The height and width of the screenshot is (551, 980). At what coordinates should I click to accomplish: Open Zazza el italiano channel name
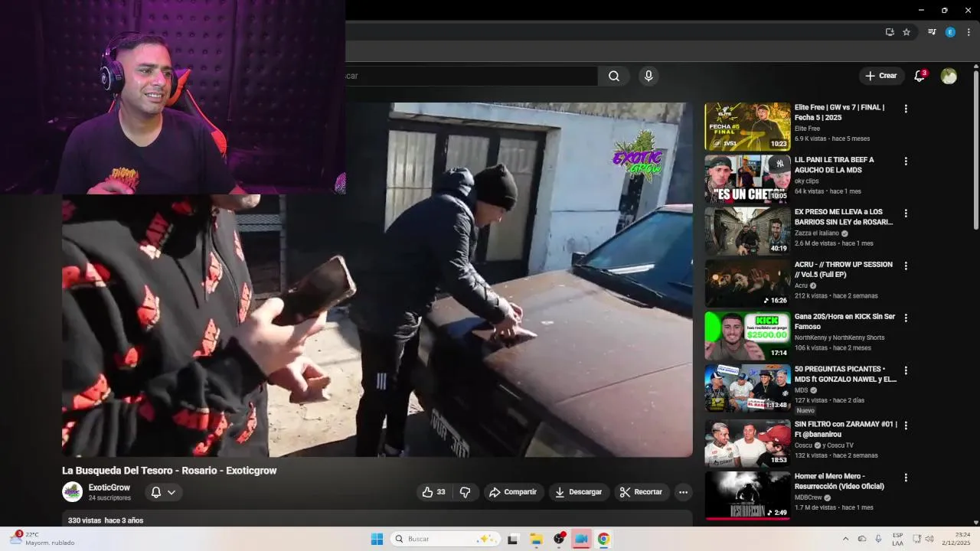coord(817,233)
